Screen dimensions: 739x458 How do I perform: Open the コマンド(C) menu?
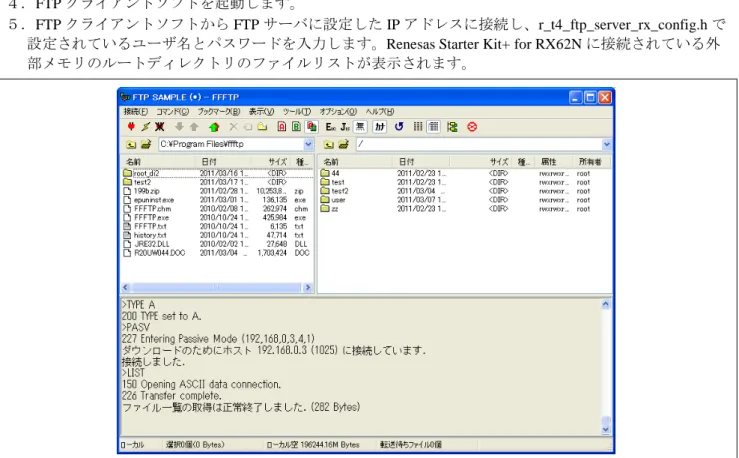(x=172, y=112)
